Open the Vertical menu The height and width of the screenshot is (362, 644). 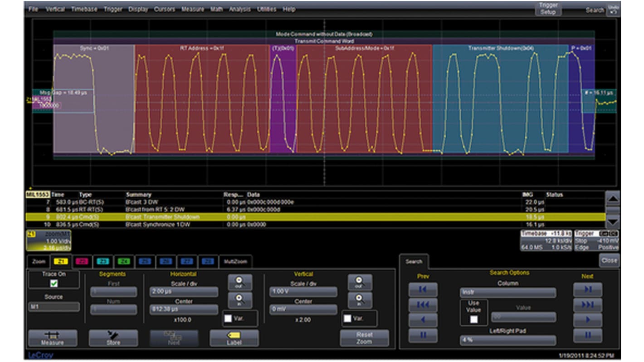tap(55, 9)
